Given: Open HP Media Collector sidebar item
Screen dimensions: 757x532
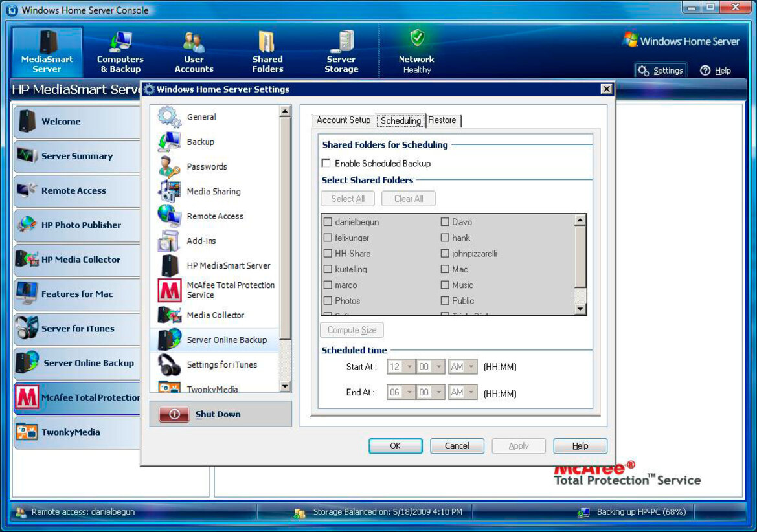Looking at the screenshot, I should [77, 260].
